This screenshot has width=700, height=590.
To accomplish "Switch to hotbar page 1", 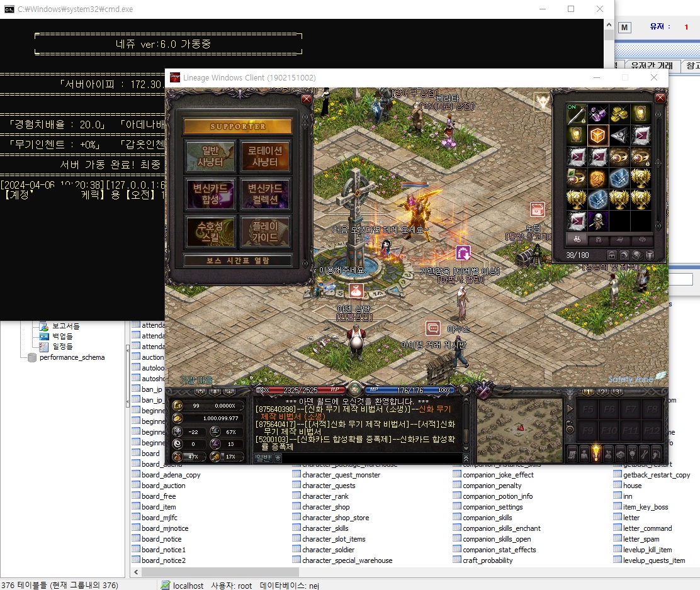I will 589,392.
